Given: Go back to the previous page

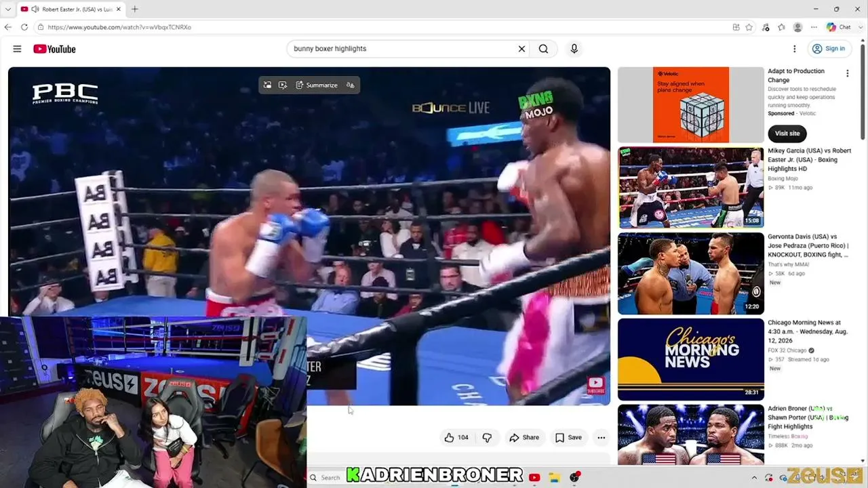Looking at the screenshot, I should (x=8, y=27).
